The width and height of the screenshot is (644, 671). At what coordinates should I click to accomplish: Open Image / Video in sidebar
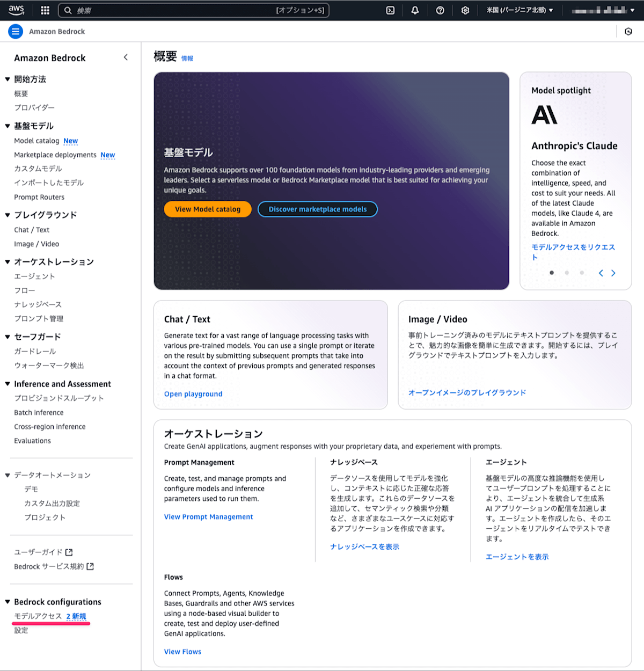[36, 244]
